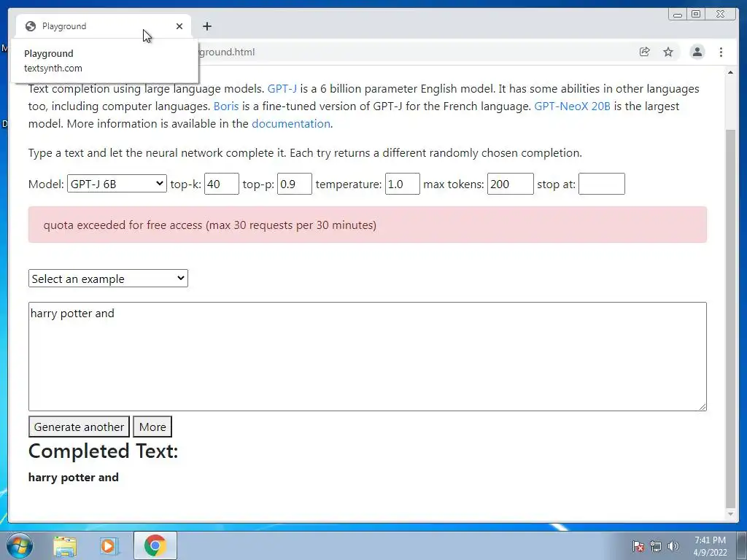
Task: Open the Chrome profile avatar icon
Action: tap(697, 52)
